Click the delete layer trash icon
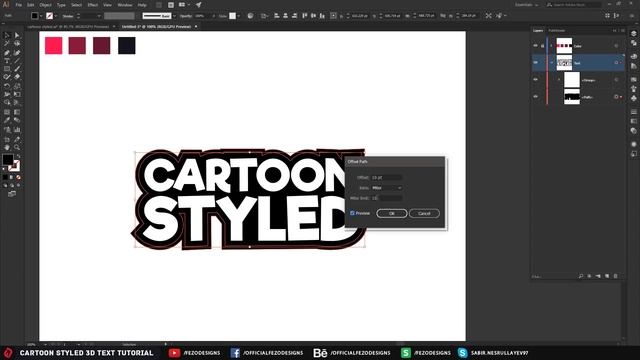Screen dimensions: 640x360 616,276
